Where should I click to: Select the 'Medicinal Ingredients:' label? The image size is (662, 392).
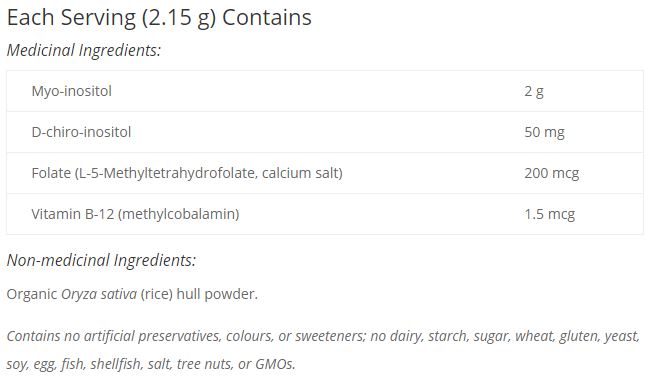pos(84,50)
